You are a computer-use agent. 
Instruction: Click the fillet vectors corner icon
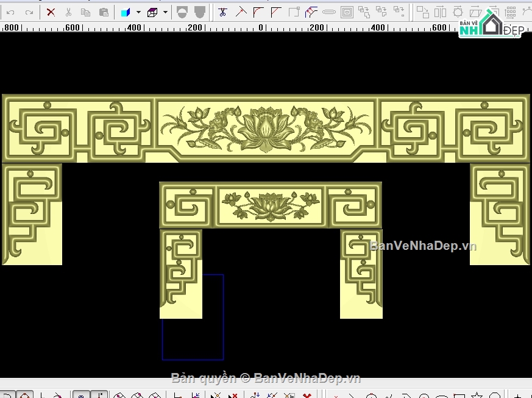[258, 13]
